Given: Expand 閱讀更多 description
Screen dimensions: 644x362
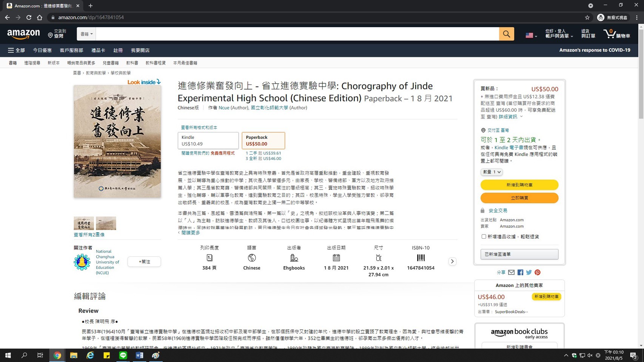Looking at the screenshot, I should (189, 233).
